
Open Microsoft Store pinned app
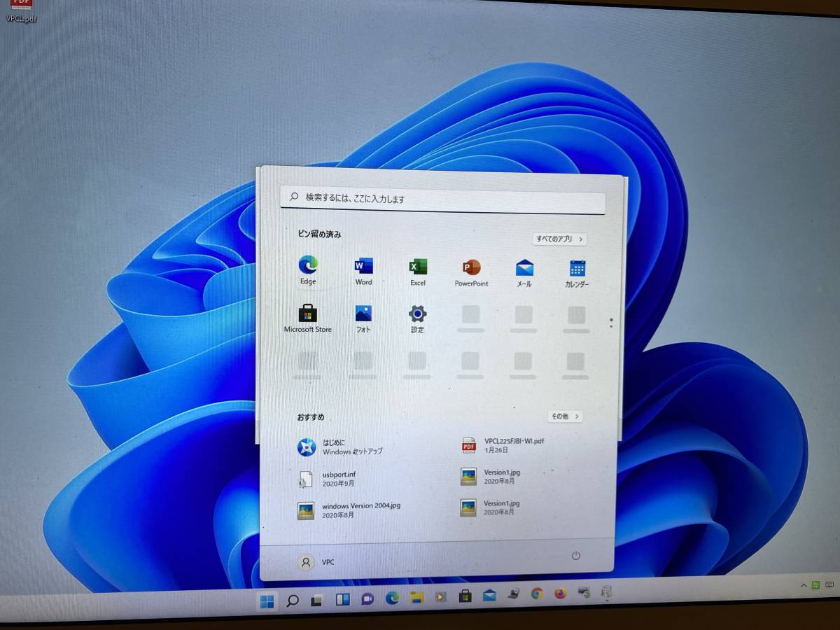308,318
